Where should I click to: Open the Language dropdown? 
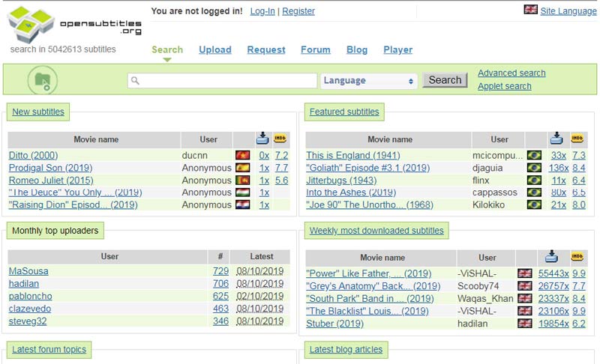(x=369, y=80)
